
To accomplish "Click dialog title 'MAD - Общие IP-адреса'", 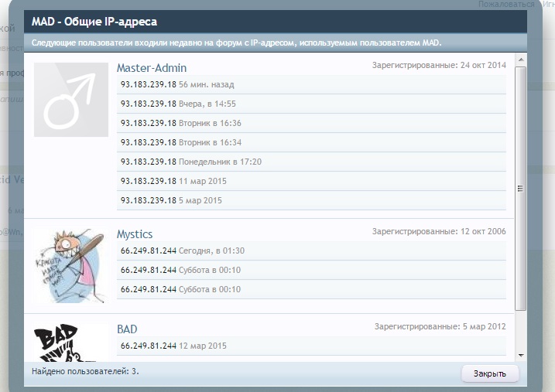I will pos(94,22).
